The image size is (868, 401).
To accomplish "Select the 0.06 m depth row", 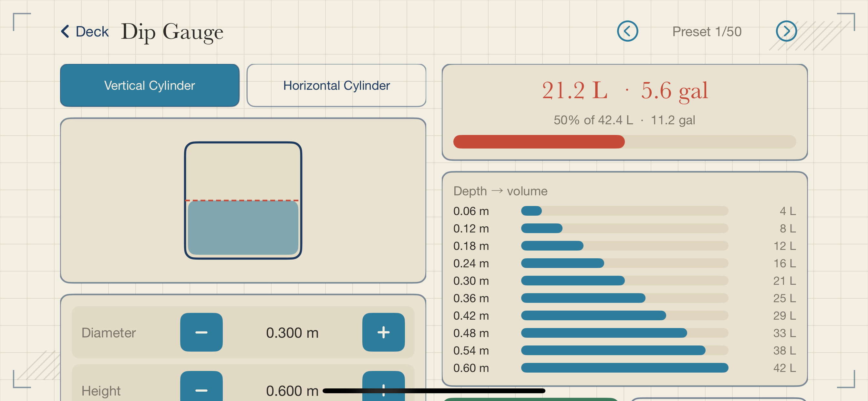I will pyautogui.click(x=625, y=211).
